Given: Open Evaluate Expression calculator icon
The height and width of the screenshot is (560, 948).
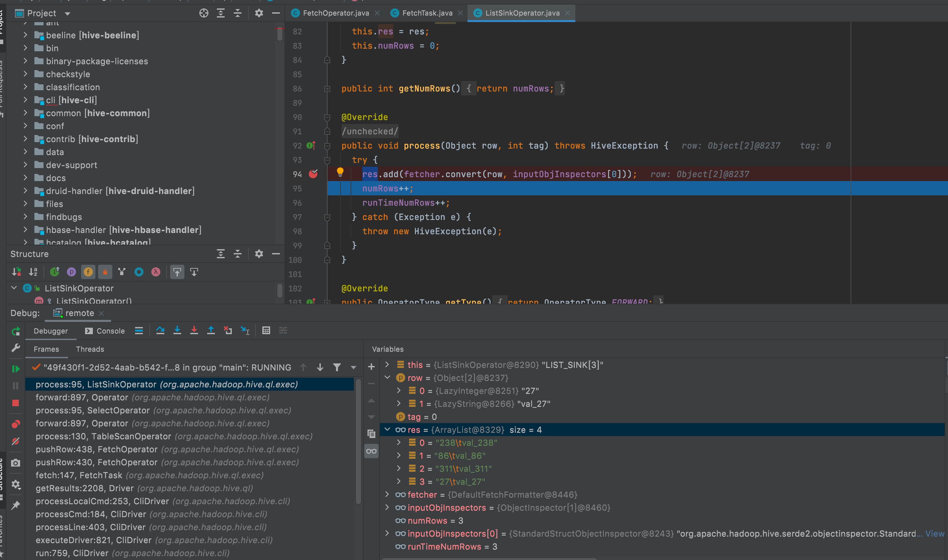Looking at the screenshot, I should (x=266, y=331).
